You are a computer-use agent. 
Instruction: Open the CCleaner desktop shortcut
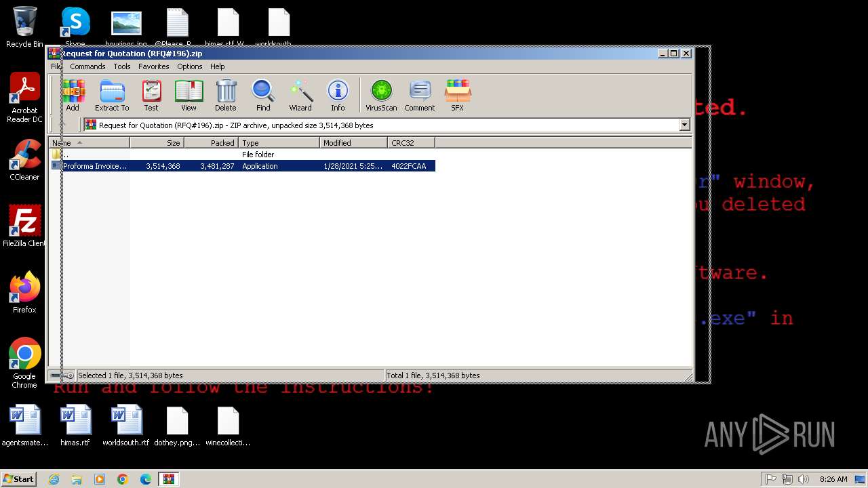point(24,160)
